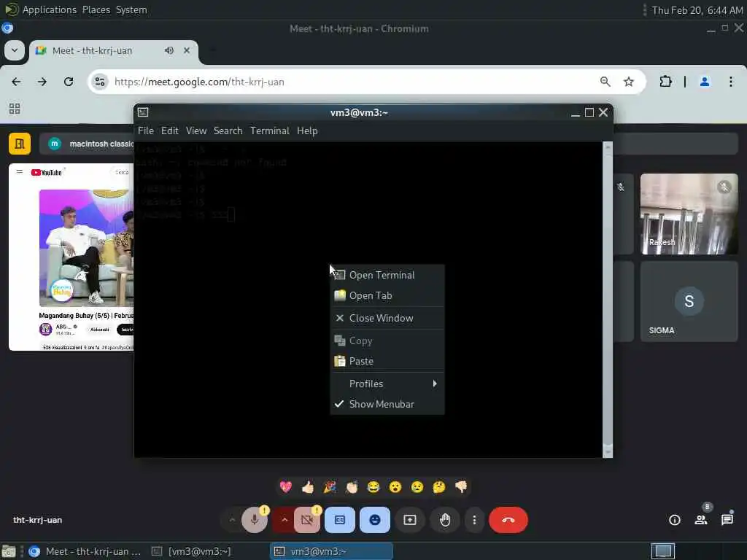Screen dimensions: 747x560
Task: Leave the call with red button
Action: click(x=508, y=520)
